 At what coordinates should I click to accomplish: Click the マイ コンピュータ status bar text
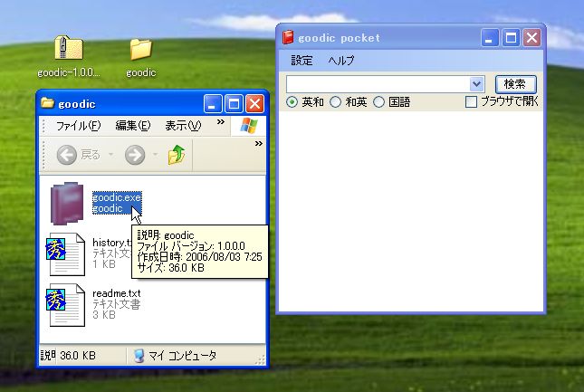pos(182,356)
